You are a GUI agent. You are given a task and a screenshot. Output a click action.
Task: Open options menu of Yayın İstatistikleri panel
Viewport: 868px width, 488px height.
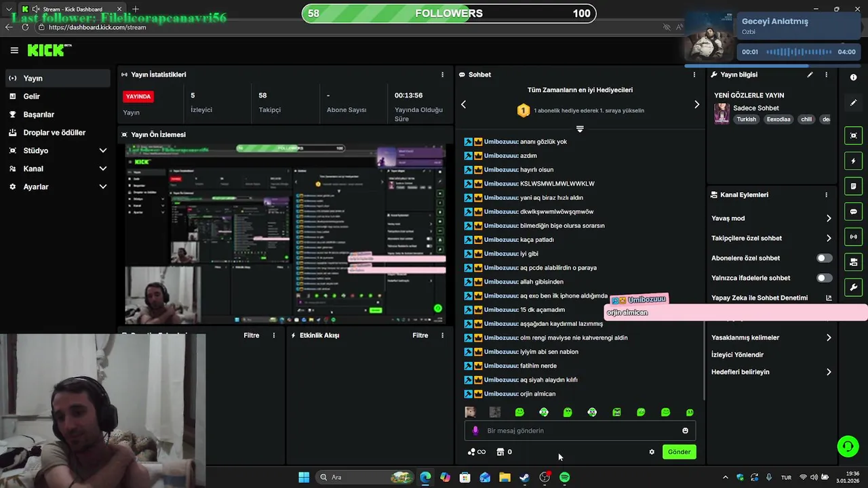(x=443, y=75)
